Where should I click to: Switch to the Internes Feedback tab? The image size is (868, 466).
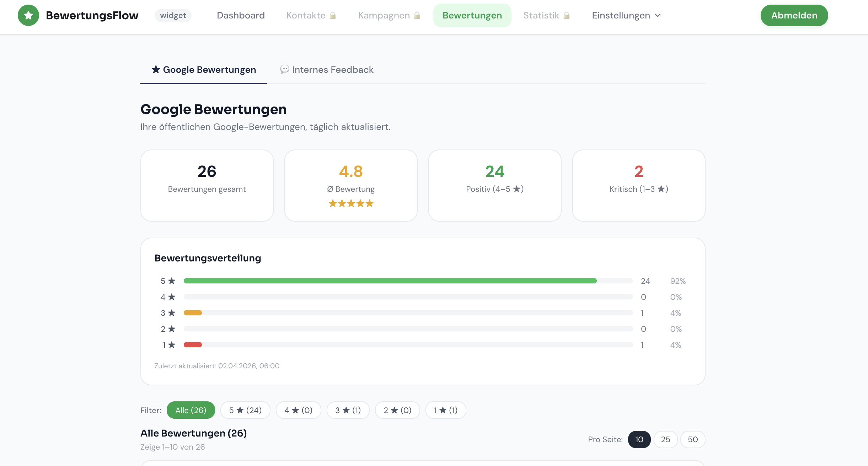click(x=327, y=70)
